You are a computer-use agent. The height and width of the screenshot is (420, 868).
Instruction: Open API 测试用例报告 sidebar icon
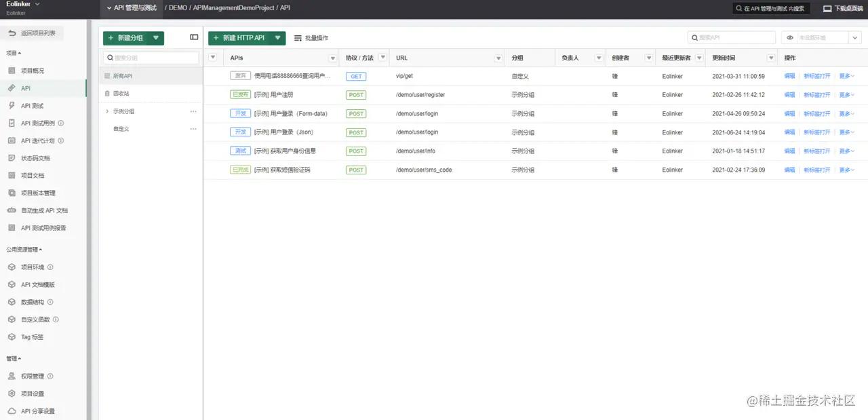coord(12,228)
